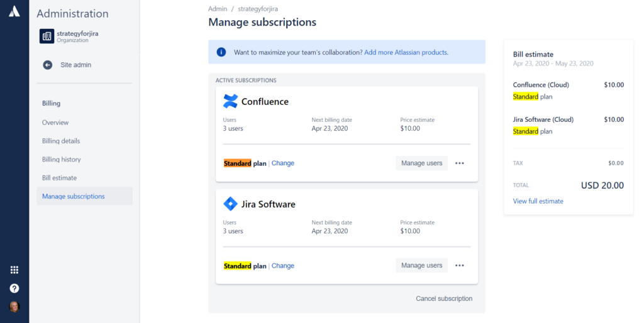This screenshot has height=323, width=644.
Task: Click the strategyforjira organization icon
Action: pos(47,36)
